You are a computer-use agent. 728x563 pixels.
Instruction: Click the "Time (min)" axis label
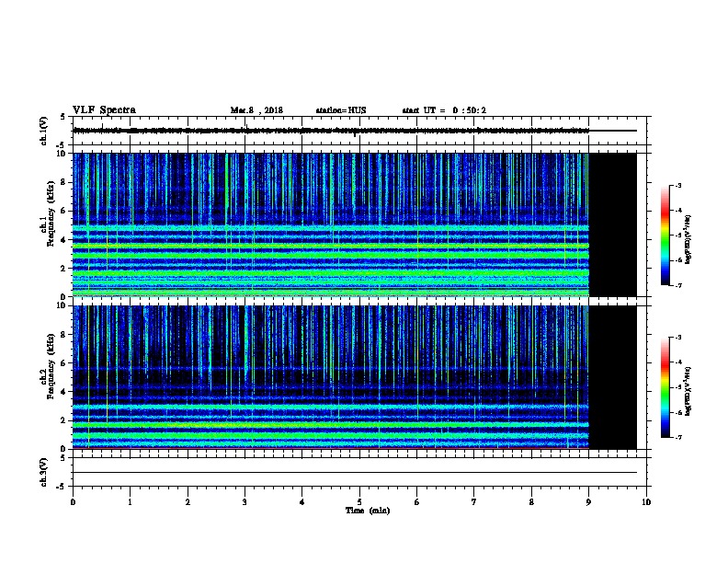pyautogui.click(x=368, y=511)
